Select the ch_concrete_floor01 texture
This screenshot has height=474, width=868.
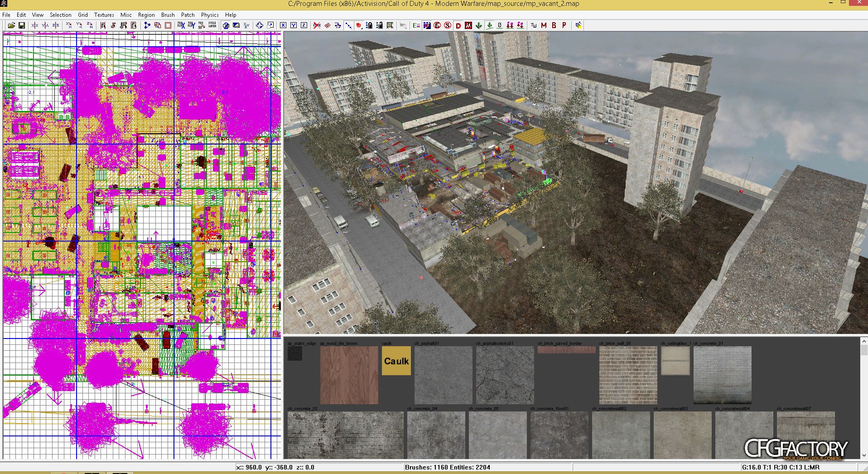coord(559,435)
